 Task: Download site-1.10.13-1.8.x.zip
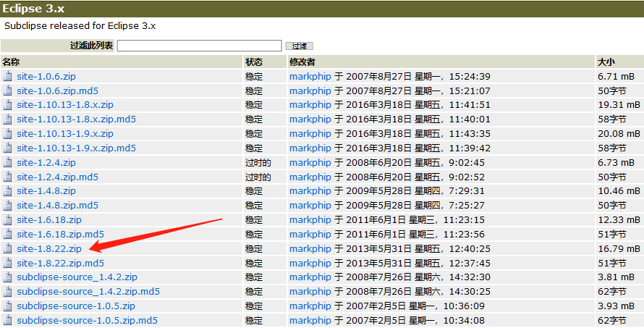click(x=65, y=105)
